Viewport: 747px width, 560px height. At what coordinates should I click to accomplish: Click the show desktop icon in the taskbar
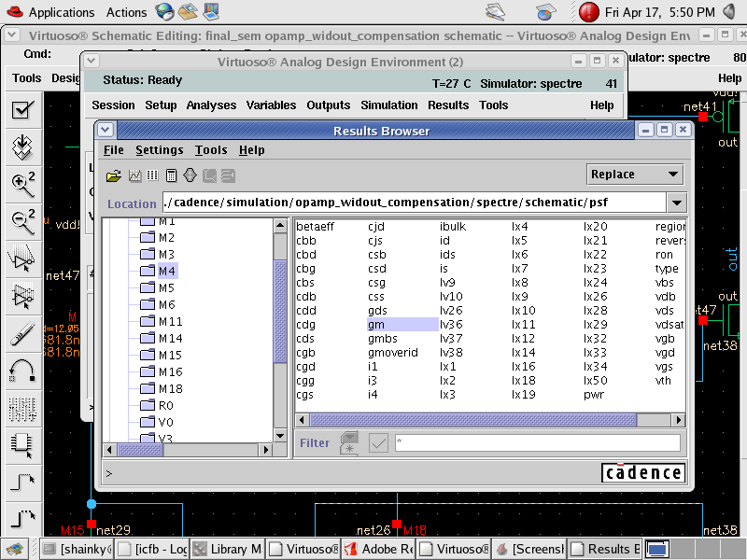pyautogui.click(x=14, y=549)
